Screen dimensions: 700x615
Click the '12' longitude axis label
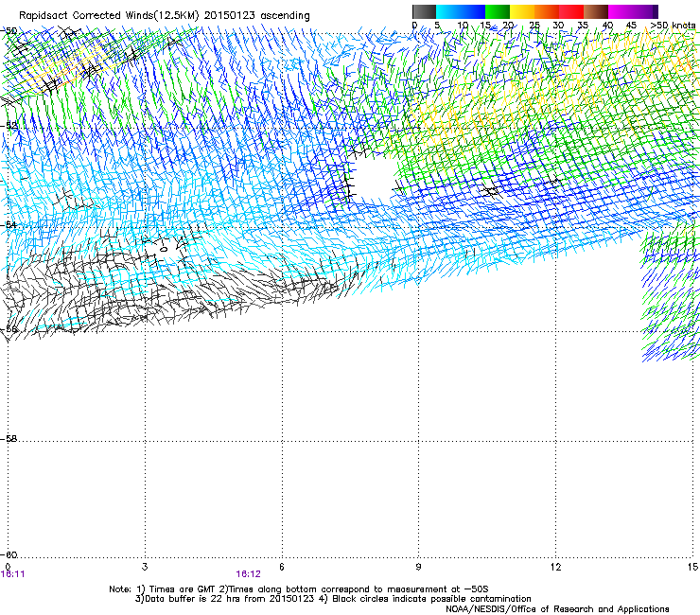click(x=555, y=567)
